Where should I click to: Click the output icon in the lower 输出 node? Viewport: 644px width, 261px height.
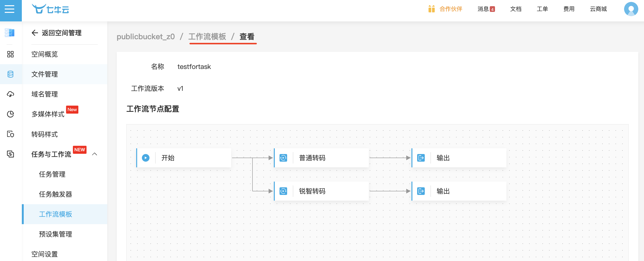421,191
